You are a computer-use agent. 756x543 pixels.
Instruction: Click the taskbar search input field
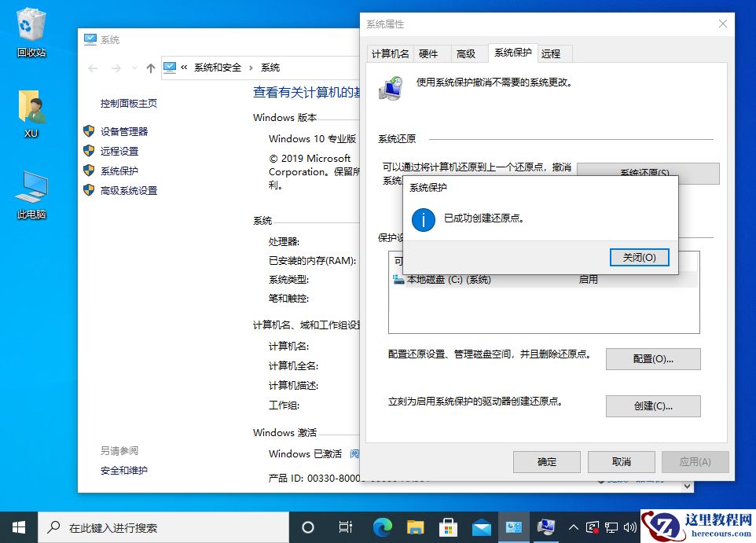pyautogui.click(x=157, y=527)
